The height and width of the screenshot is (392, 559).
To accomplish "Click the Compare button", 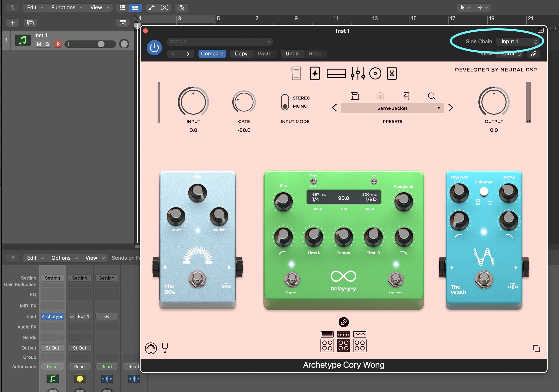I will [x=212, y=54].
